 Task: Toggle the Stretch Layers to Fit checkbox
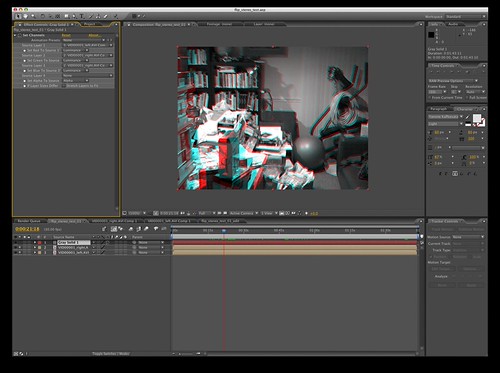pos(64,86)
